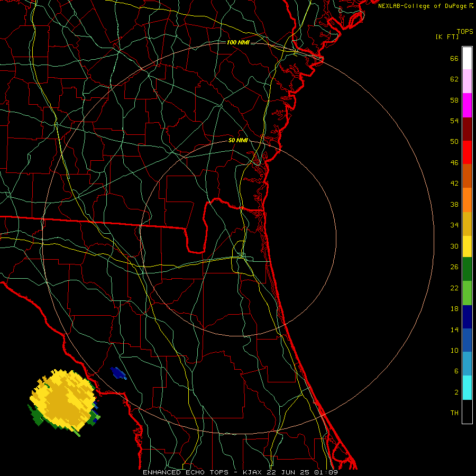Click the magenta 58 kft legend swatch
Screen dimensions: 476x476
pyautogui.click(x=467, y=105)
